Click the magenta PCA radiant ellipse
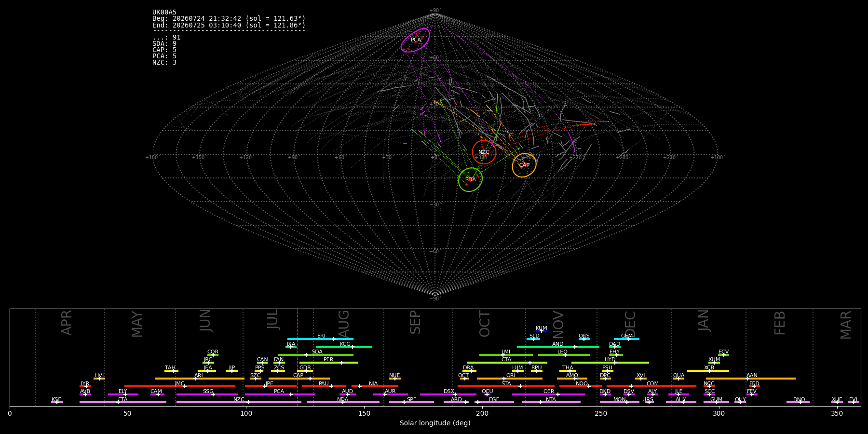Viewport: 868px width, 434px height. tap(415, 40)
